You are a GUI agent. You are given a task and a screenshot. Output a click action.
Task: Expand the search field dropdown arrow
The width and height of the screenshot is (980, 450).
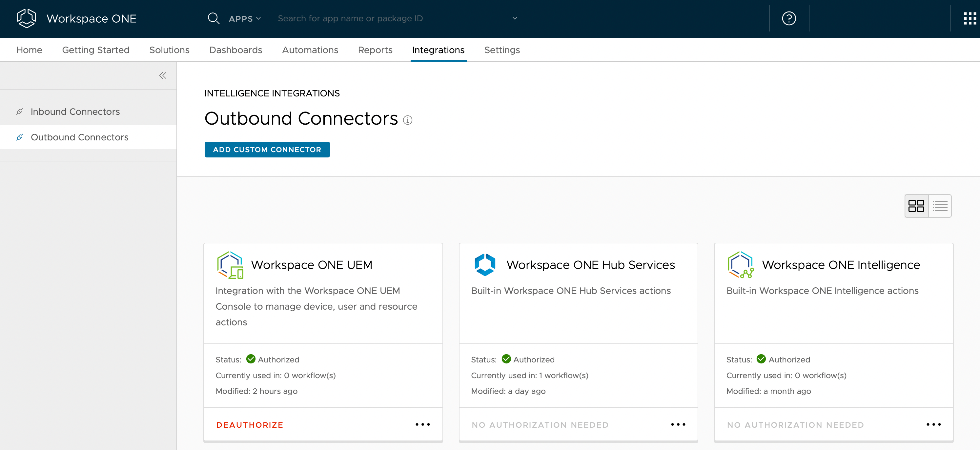tap(515, 18)
